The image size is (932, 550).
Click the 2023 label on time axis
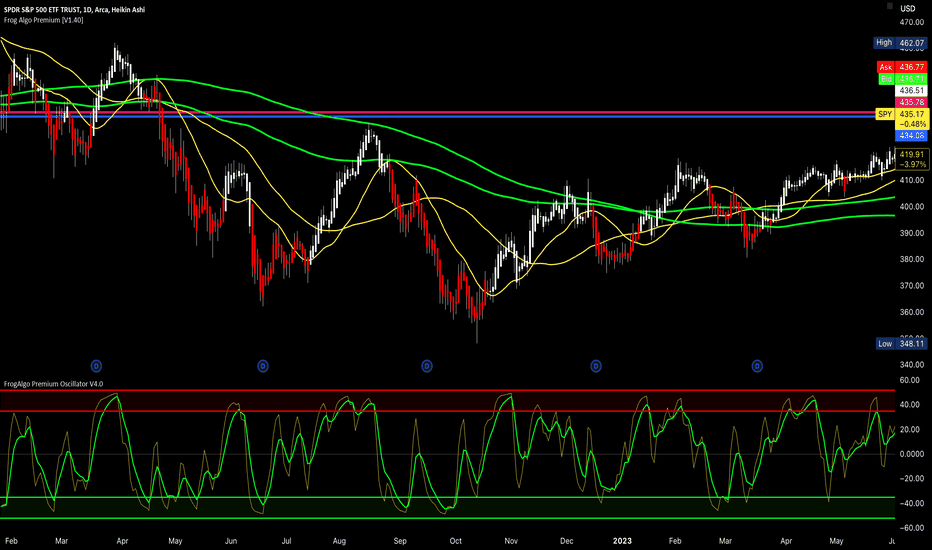[x=622, y=541]
